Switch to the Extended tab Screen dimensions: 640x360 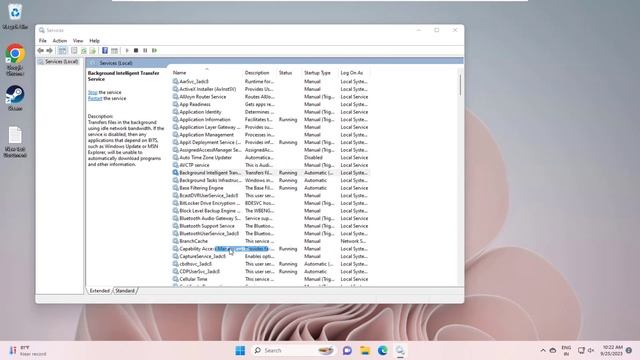[x=100, y=291]
